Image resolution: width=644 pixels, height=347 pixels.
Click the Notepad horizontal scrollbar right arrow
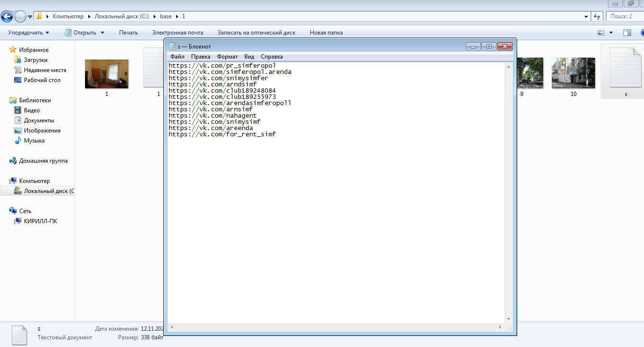501,327
